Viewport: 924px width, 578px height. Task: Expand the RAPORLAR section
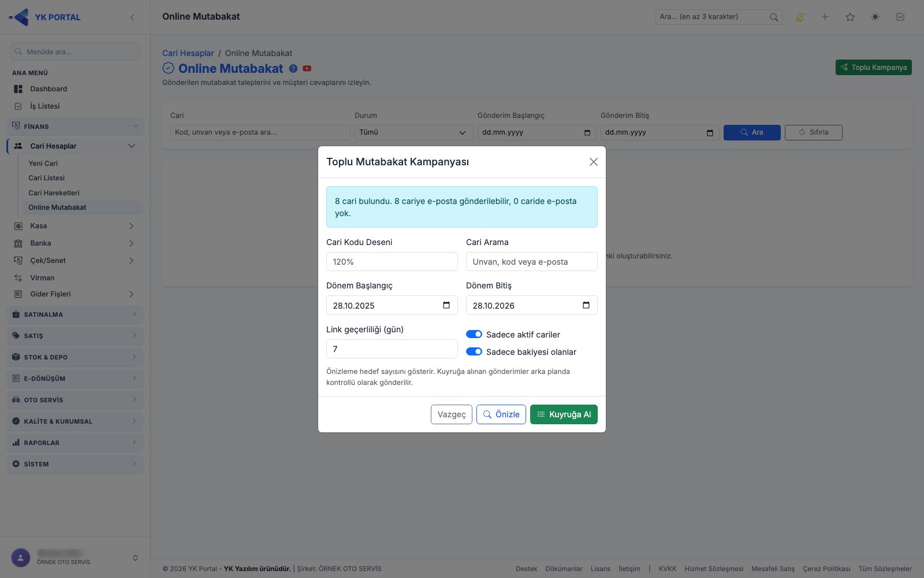[75, 443]
